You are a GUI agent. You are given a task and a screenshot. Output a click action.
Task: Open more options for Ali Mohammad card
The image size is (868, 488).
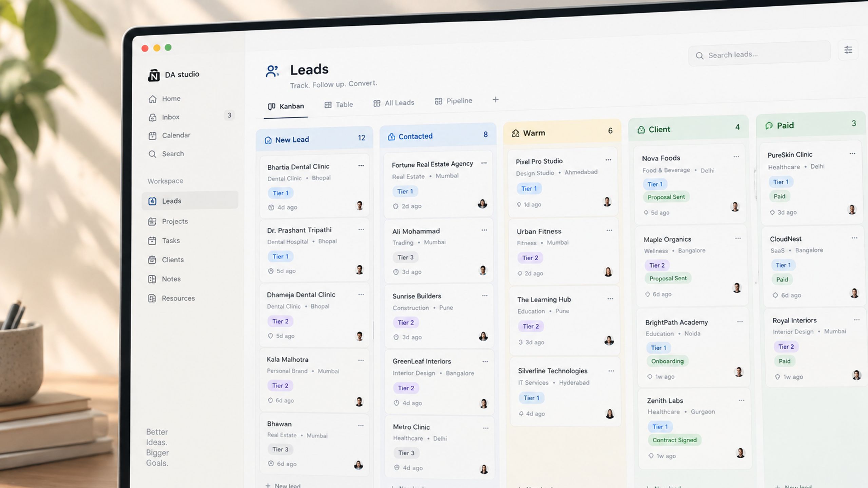click(x=484, y=230)
